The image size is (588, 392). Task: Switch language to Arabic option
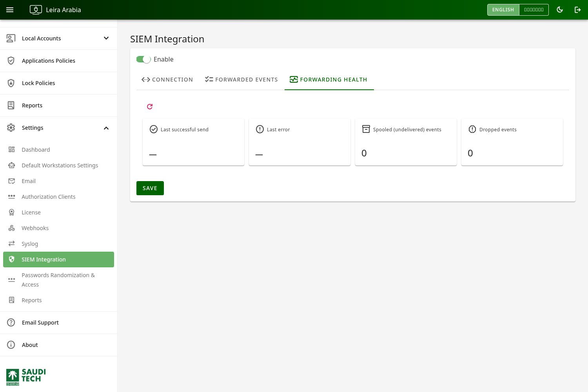click(x=534, y=10)
